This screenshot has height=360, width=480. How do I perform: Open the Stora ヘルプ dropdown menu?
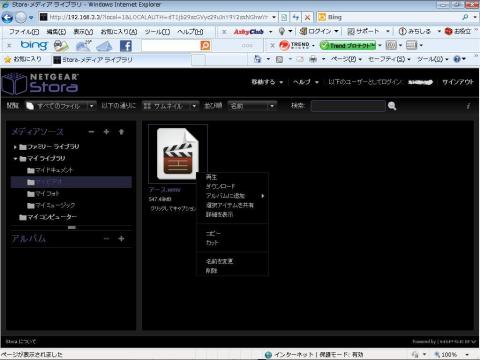(306, 82)
